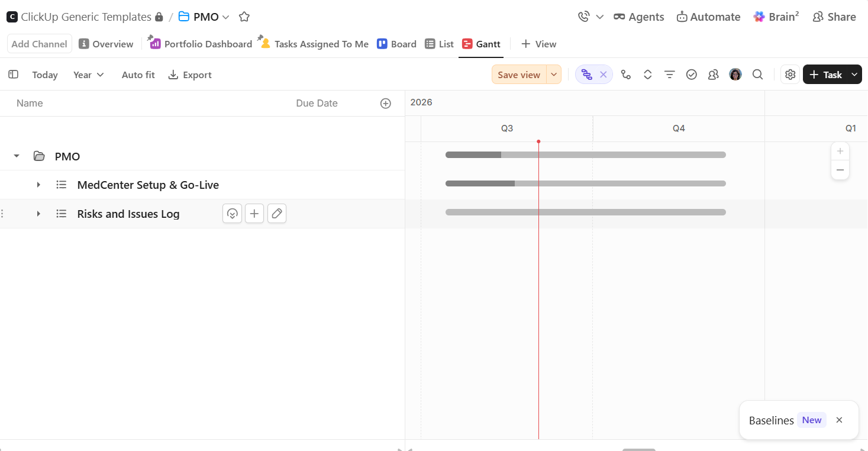Select the PMO folder row
This screenshot has height=451, width=868.
click(202, 156)
